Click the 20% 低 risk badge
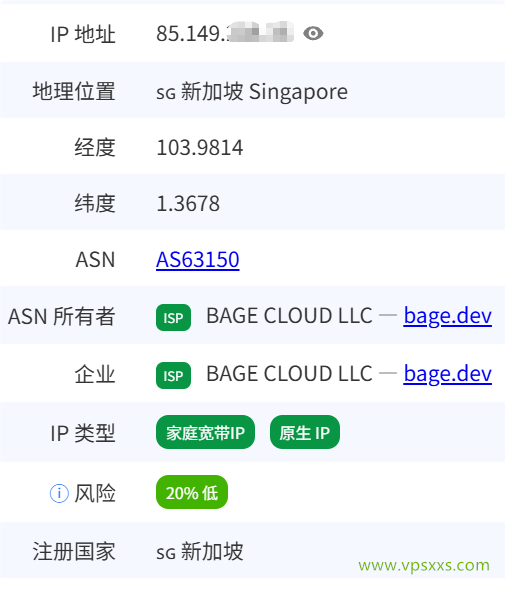This screenshot has width=505, height=589. tap(192, 492)
